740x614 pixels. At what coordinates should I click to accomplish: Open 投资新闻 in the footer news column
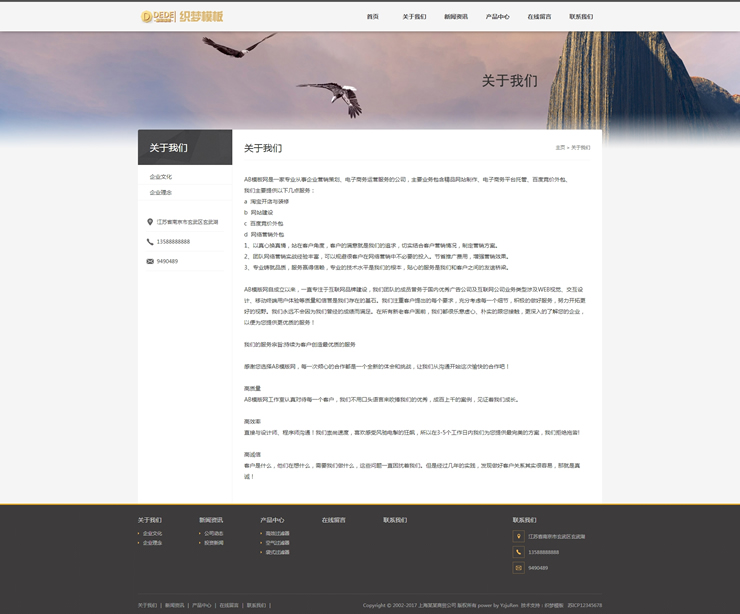(214, 542)
